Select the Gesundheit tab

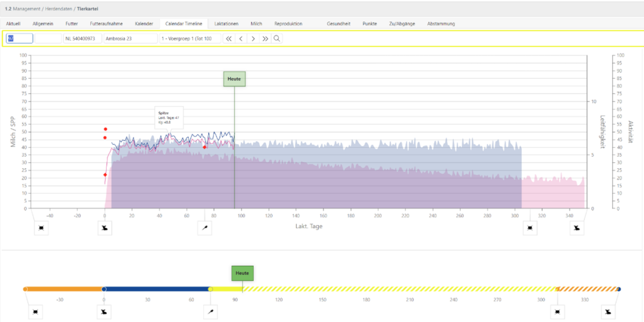(x=339, y=24)
